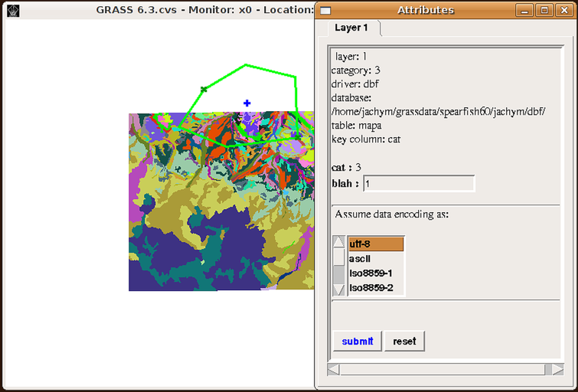Screen dimensions: 578x392
Task: Click the blah value input field
Action: [419, 183]
